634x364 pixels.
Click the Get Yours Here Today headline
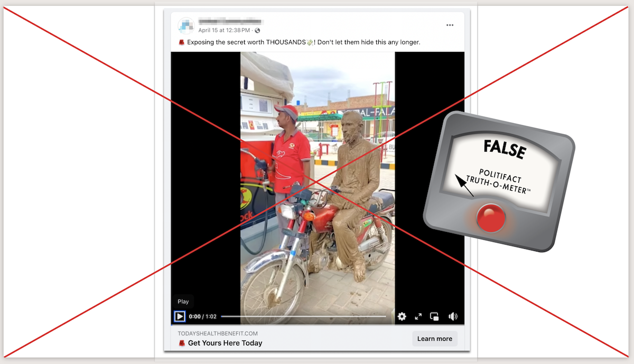point(225,343)
